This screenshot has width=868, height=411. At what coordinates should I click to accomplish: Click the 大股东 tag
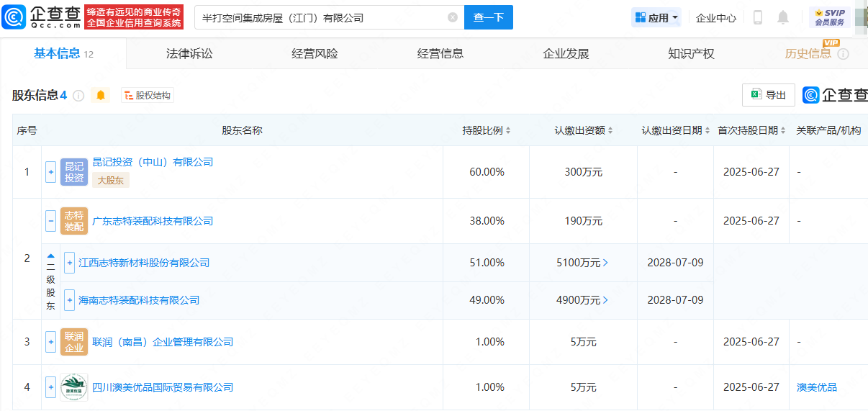click(x=111, y=181)
